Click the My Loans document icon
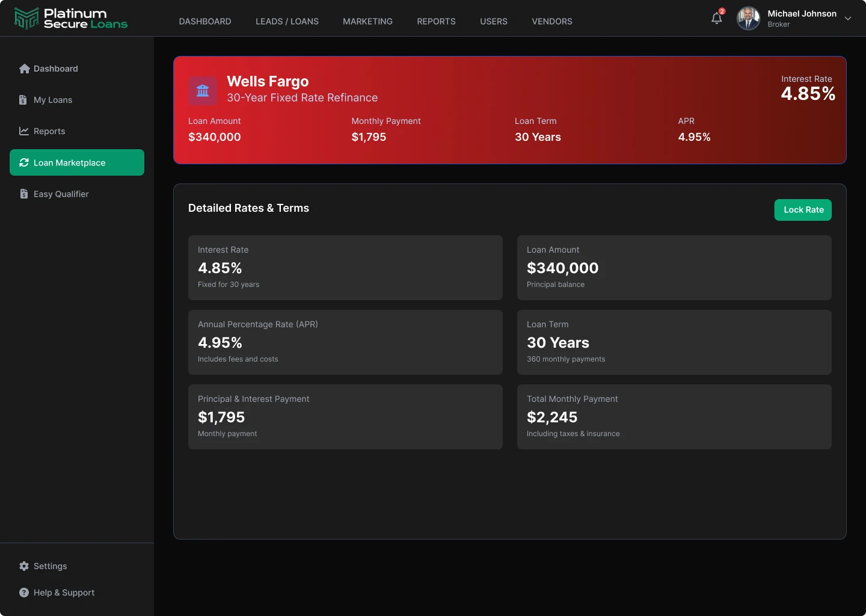The height and width of the screenshot is (616, 866). 23,100
